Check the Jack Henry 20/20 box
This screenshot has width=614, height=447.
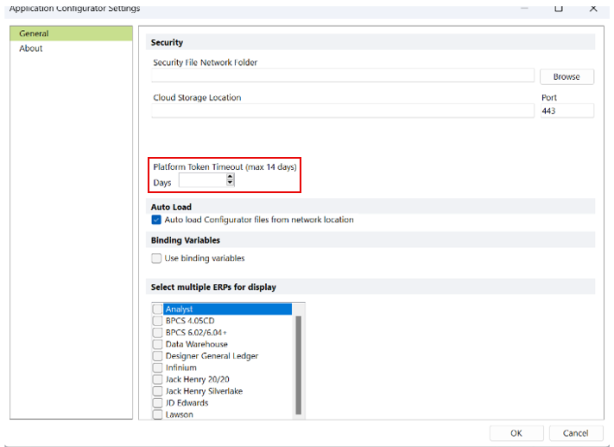157,379
